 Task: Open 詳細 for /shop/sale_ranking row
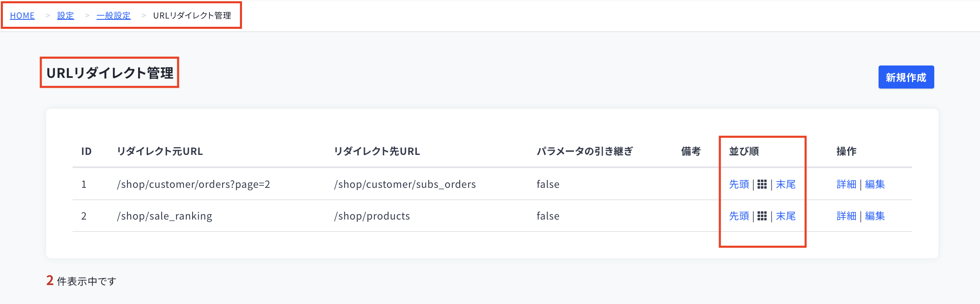(846, 216)
